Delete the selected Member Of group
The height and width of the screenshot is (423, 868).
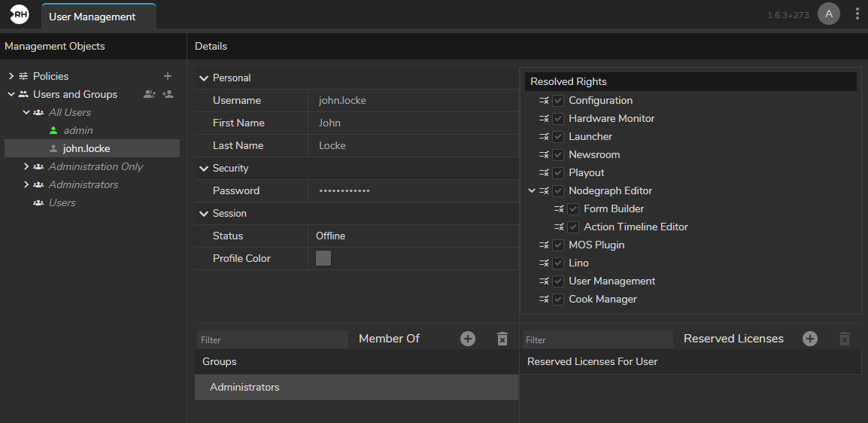pyautogui.click(x=502, y=339)
